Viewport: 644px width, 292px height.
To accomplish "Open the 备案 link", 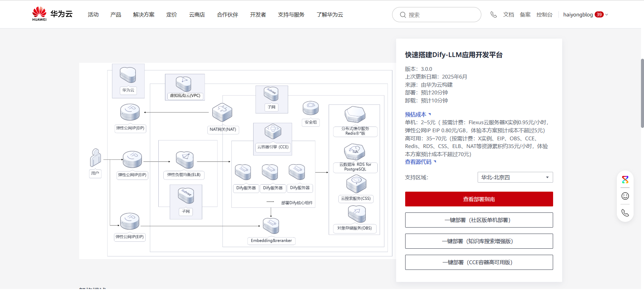I will tap(525, 14).
